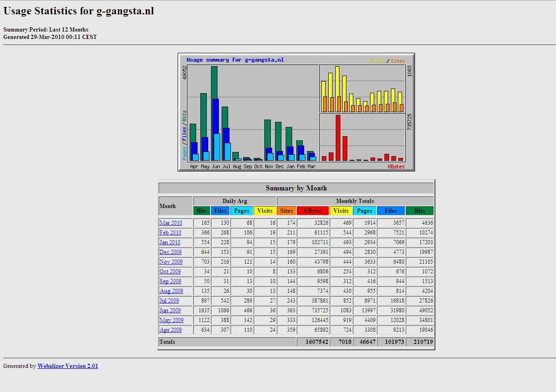The image size is (556, 392).
Task: Open the Mar 2010 monthly report
Action: [x=171, y=223]
